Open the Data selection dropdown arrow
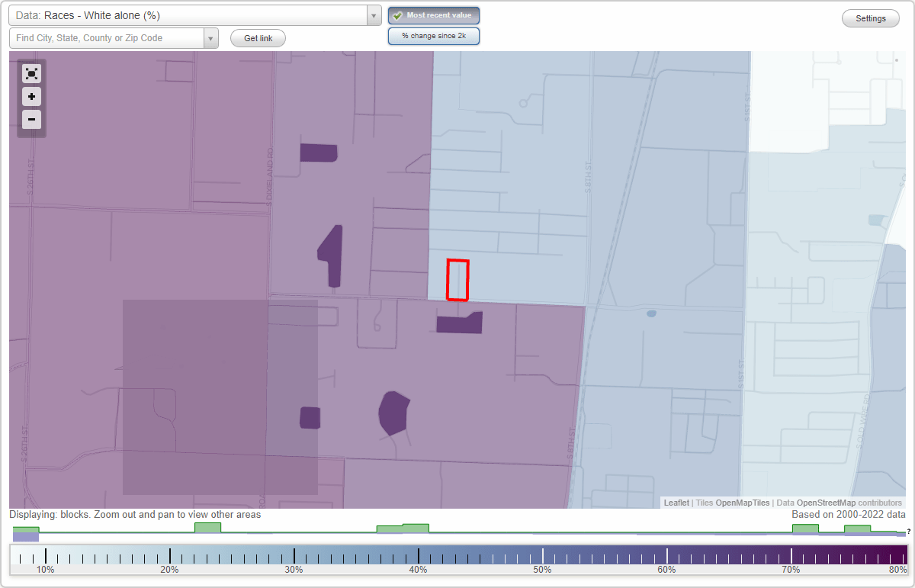 pyautogui.click(x=374, y=15)
